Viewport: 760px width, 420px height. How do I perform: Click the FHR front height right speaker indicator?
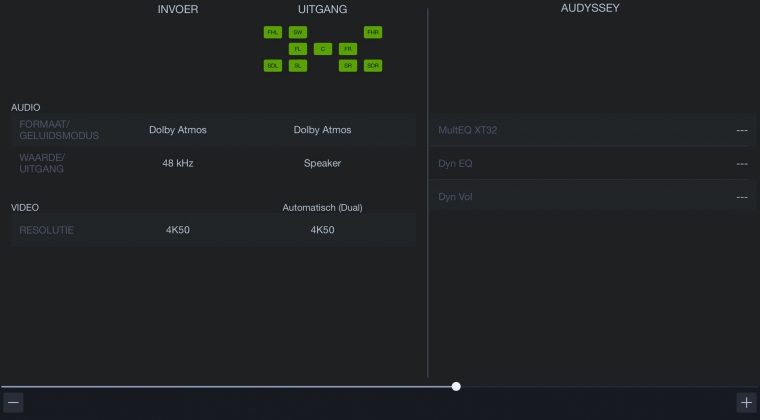tap(373, 32)
